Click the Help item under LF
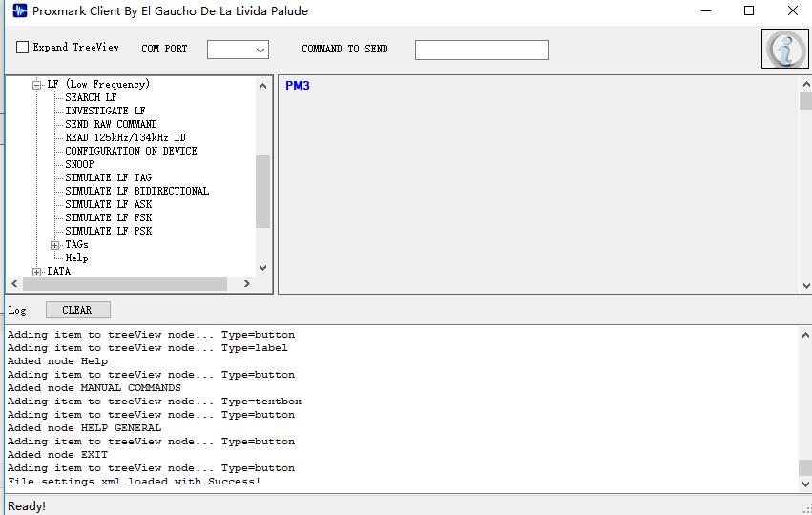812x515 pixels. tap(76, 257)
